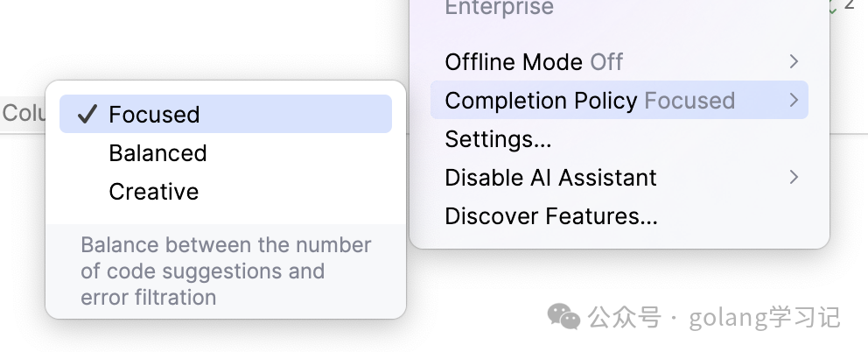Choose the Balanced completion policy
Image resolution: width=868 pixels, height=352 pixels.
pos(157,153)
